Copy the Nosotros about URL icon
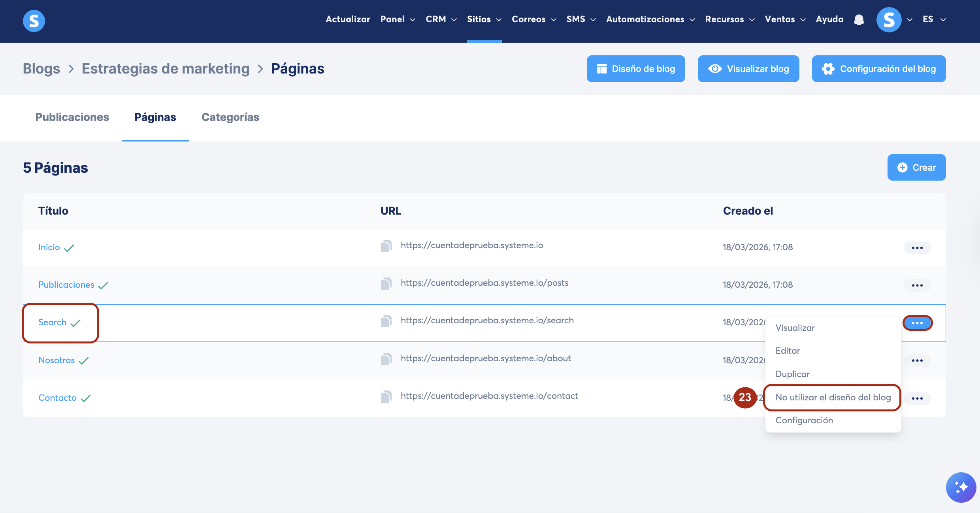 coord(386,359)
